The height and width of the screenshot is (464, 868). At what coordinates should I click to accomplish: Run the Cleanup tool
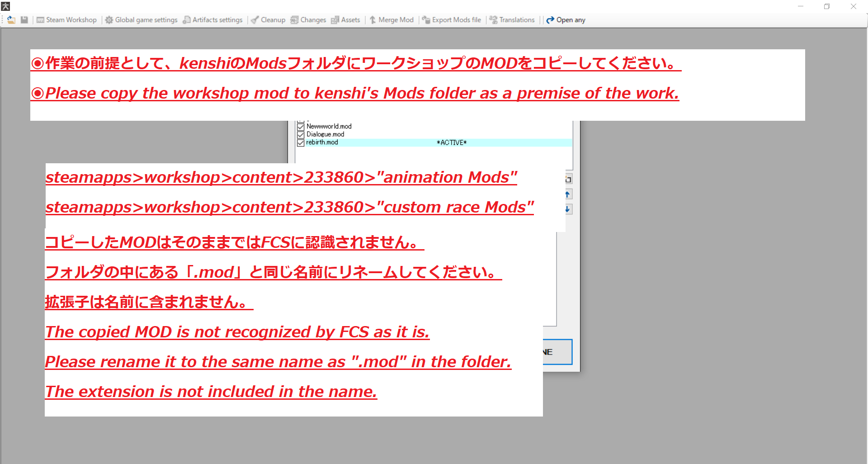pos(268,20)
